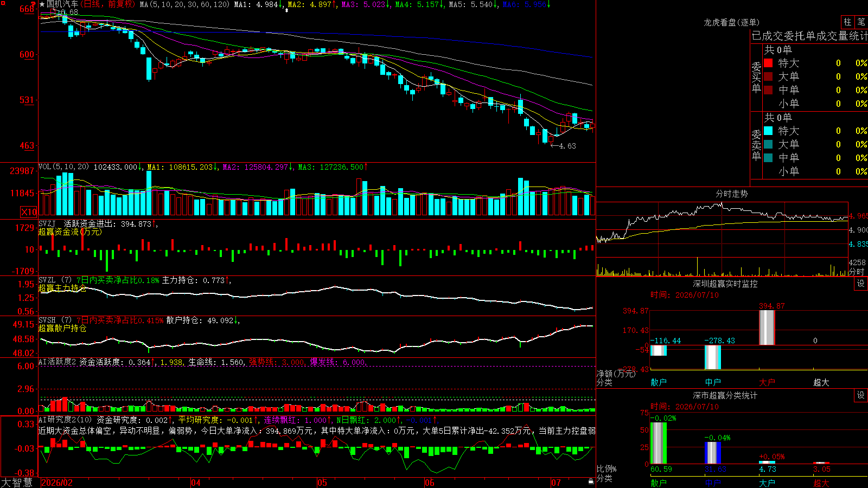This screenshot has width=868, height=488.
Task: Open 设 settings for 深圳超赢实时监控
Action: pos(861,284)
